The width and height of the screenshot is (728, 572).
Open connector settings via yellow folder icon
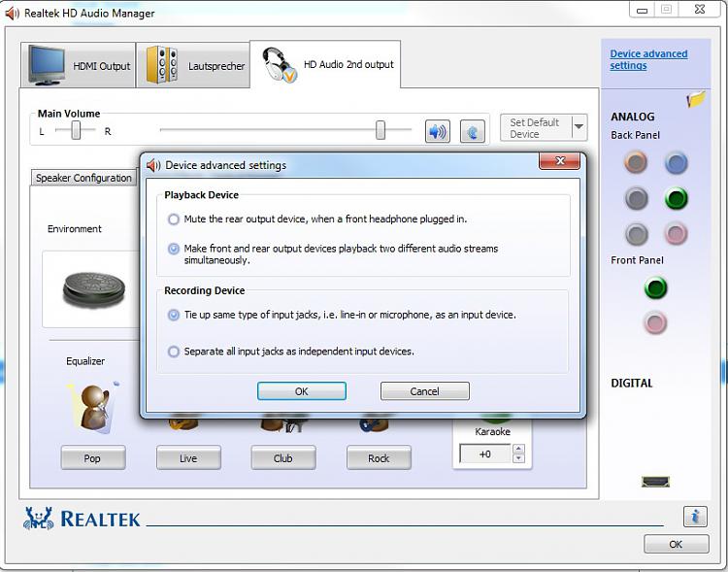(x=696, y=98)
